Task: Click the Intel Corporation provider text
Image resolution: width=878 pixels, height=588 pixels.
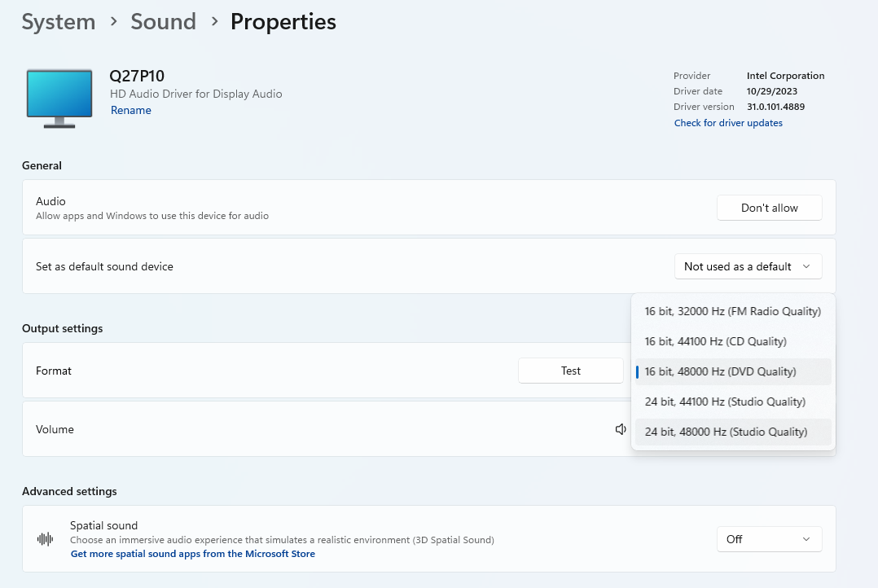Action: pos(785,76)
